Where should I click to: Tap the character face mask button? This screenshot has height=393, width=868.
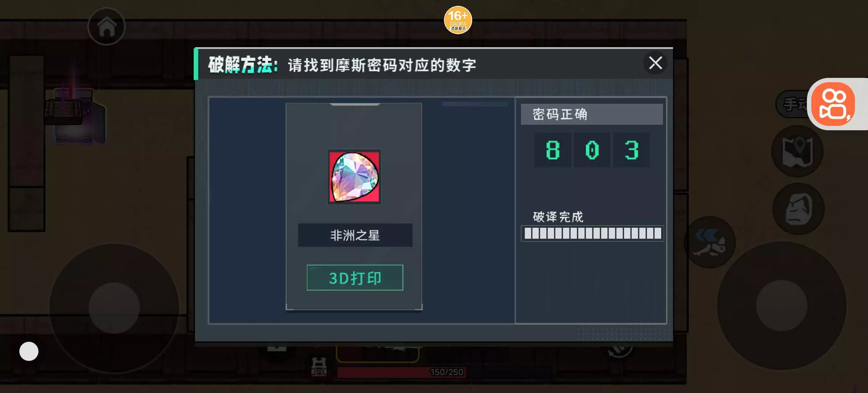799,209
